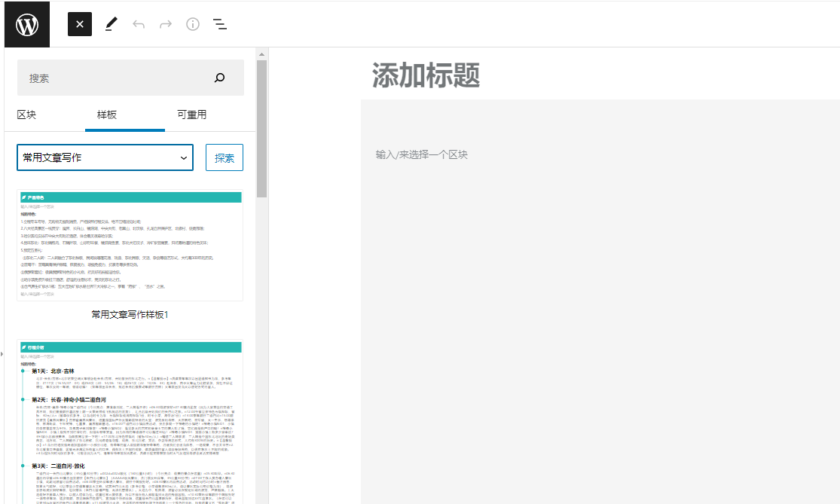The width and height of the screenshot is (840, 504).
Task: Open the 常用文章写作 category dropdown
Action: click(x=104, y=157)
